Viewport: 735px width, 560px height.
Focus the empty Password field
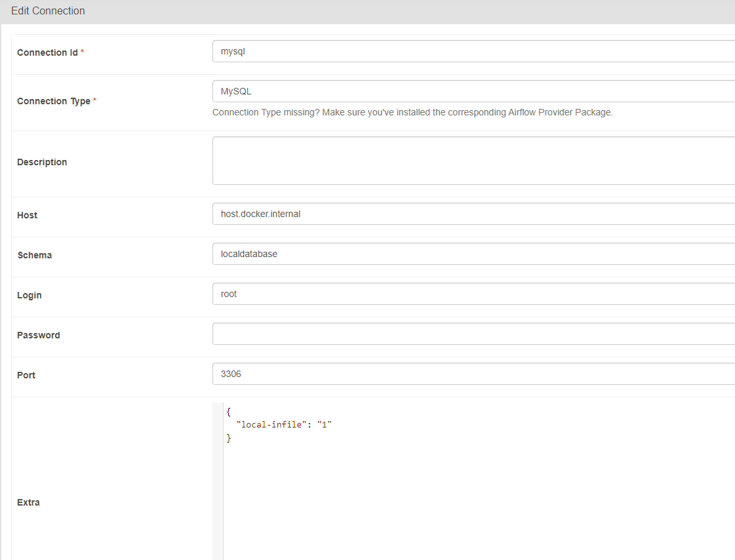coord(473,334)
